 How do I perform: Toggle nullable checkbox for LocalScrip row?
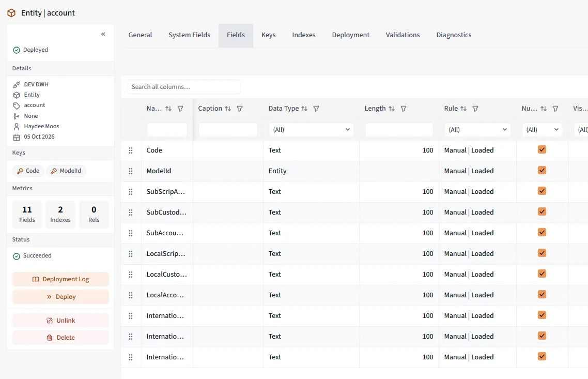[542, 253]
